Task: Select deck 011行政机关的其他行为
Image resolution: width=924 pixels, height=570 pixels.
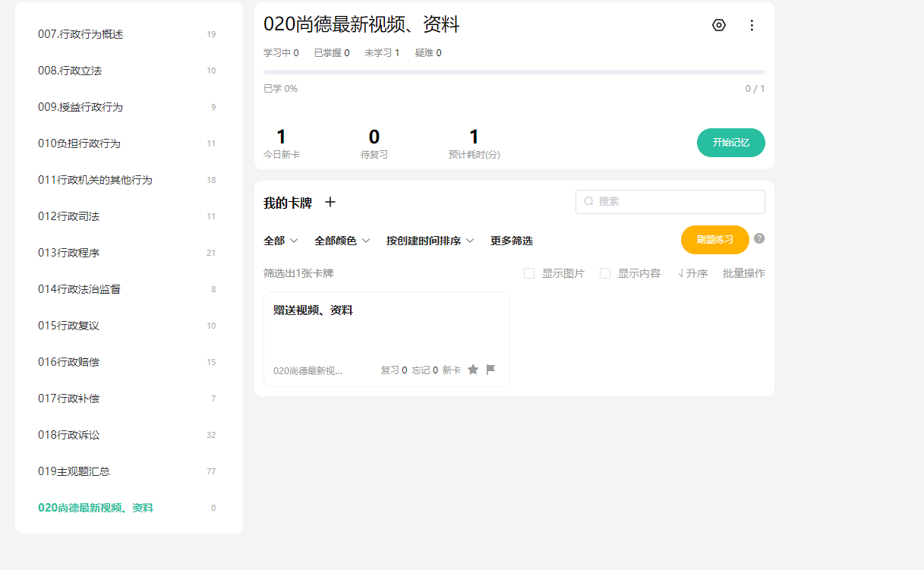Action: tap(129, 180)
